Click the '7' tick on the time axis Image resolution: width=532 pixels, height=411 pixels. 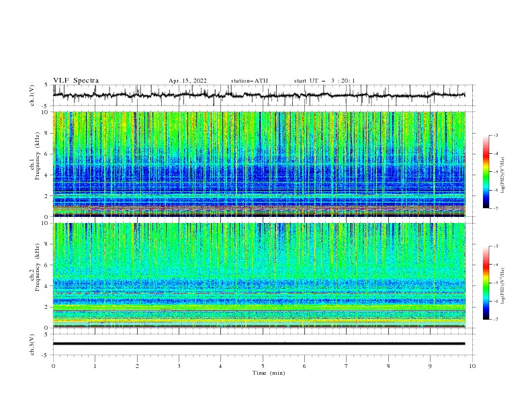347,366
